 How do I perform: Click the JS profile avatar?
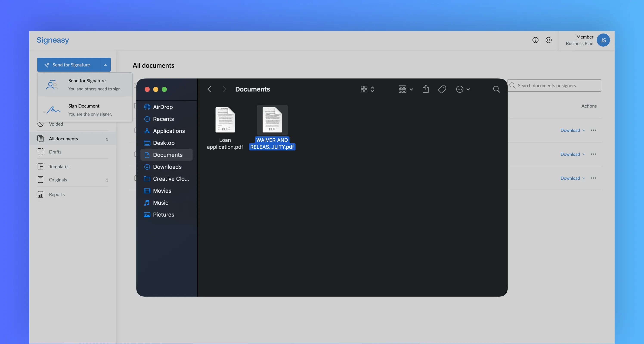click(603, 40)
